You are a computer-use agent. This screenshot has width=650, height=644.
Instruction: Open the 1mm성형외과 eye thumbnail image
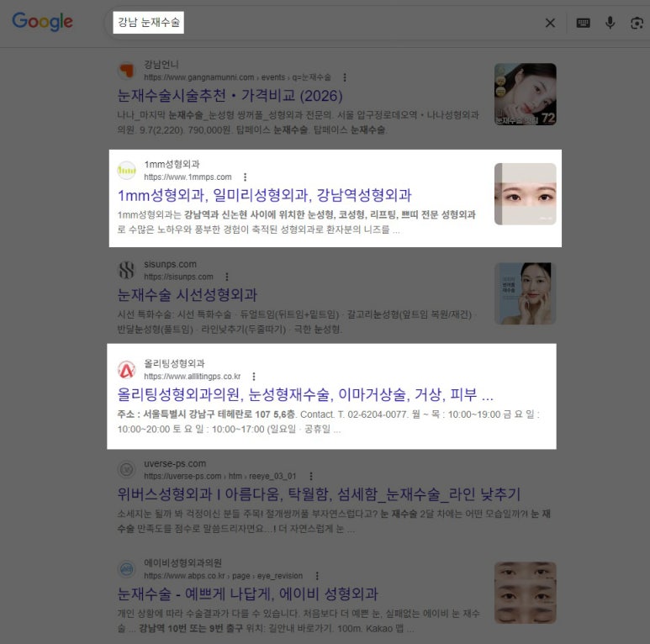click(526, 194)
